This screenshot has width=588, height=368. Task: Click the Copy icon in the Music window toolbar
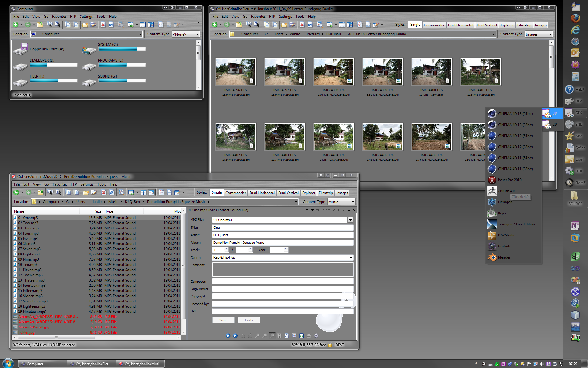[68, 192]
